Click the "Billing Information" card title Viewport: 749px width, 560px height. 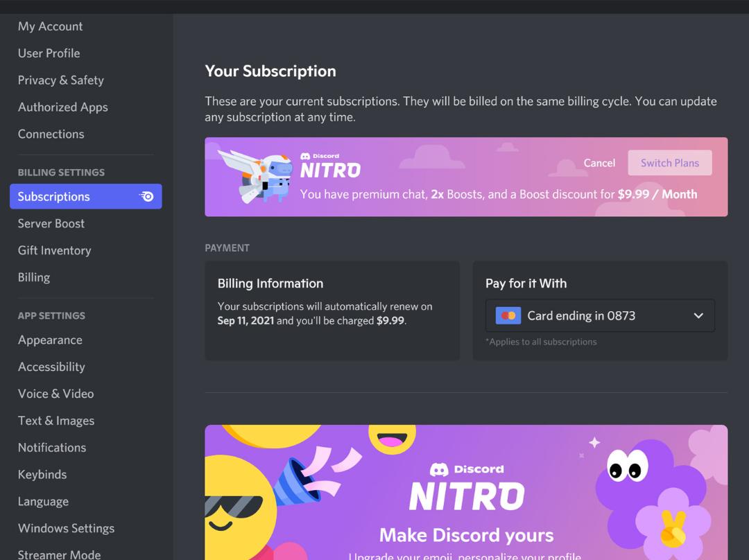pyautogui.click(x=270, y=283)
